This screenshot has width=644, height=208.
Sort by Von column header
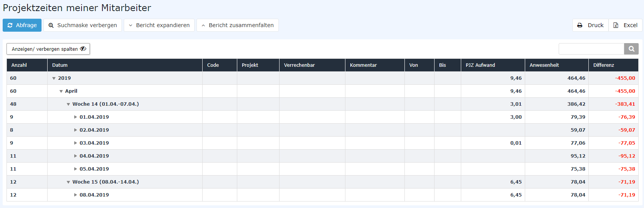[x=420, y=65]
